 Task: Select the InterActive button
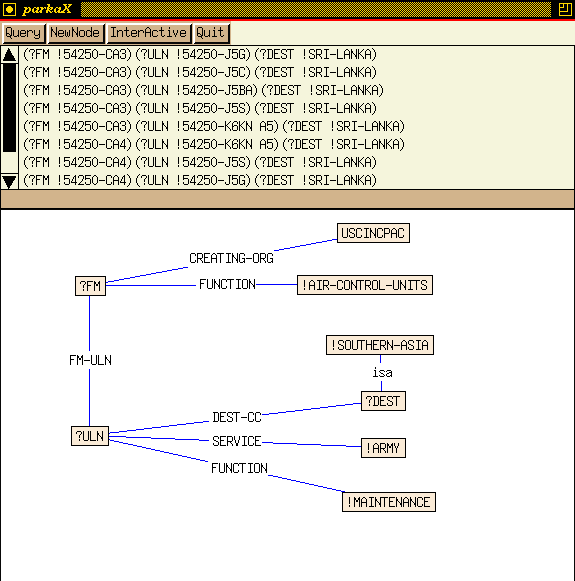149,33
